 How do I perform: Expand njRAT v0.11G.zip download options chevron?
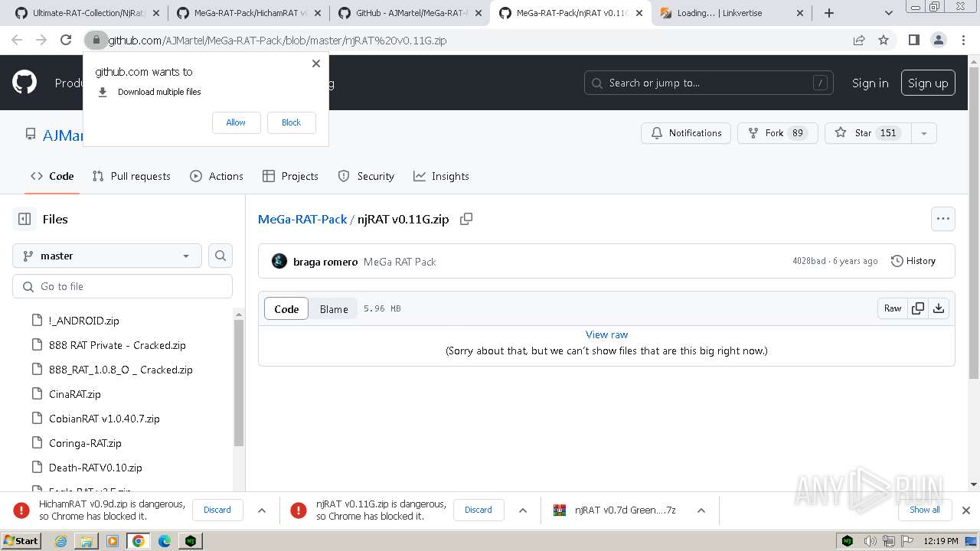coord(523,510)
